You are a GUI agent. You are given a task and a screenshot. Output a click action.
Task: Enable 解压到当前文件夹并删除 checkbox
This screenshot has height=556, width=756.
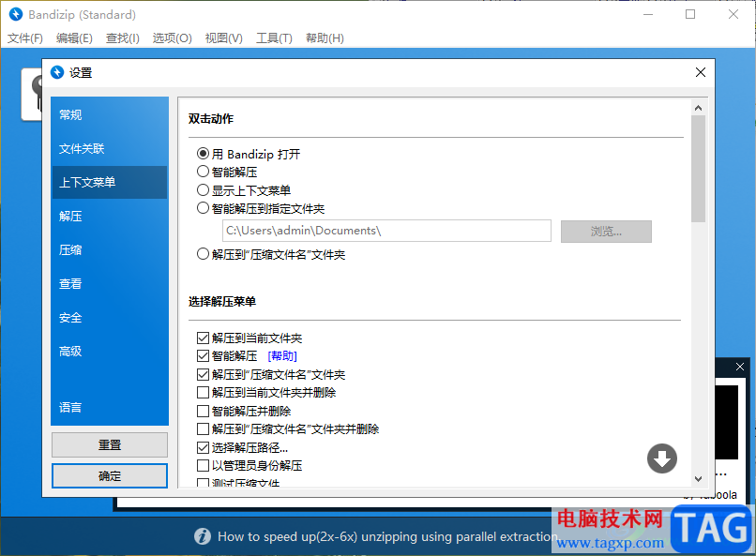(203, 392)
